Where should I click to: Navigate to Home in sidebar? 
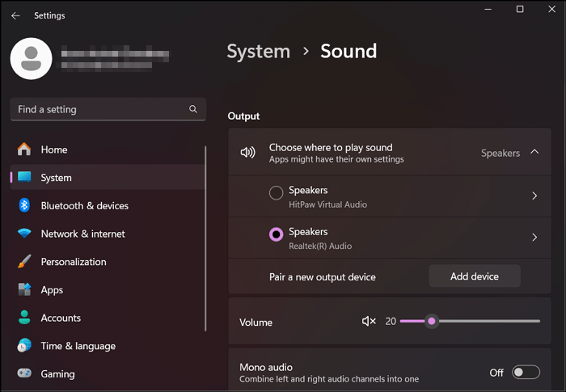pyautogui.click(x=54, y=150)
